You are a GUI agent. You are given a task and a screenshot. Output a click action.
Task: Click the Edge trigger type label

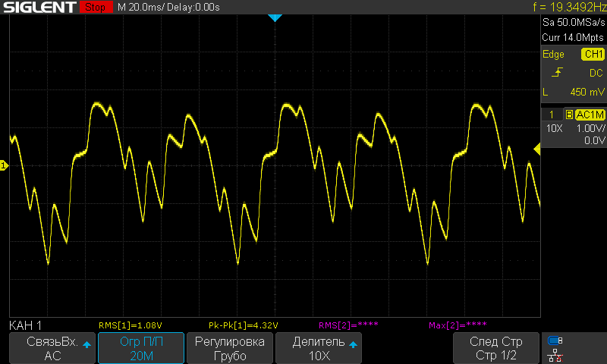(553, 54)
